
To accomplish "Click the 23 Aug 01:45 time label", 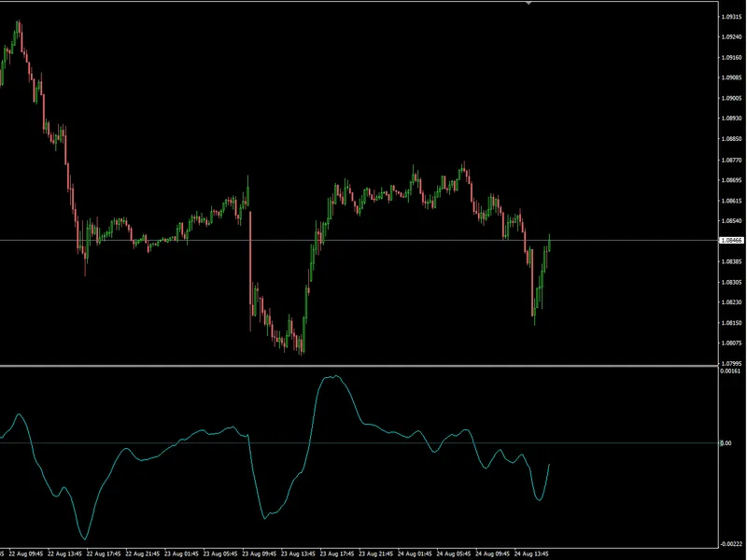I will pos(181,554).
